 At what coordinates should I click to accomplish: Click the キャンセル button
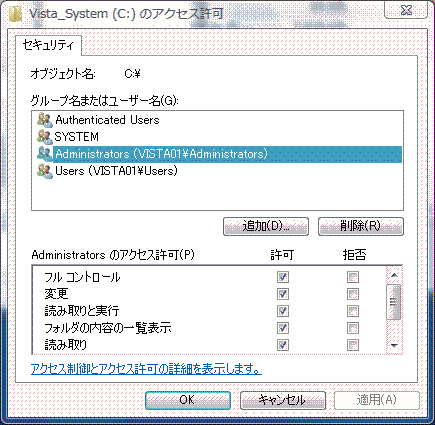[x=283, y=400]
